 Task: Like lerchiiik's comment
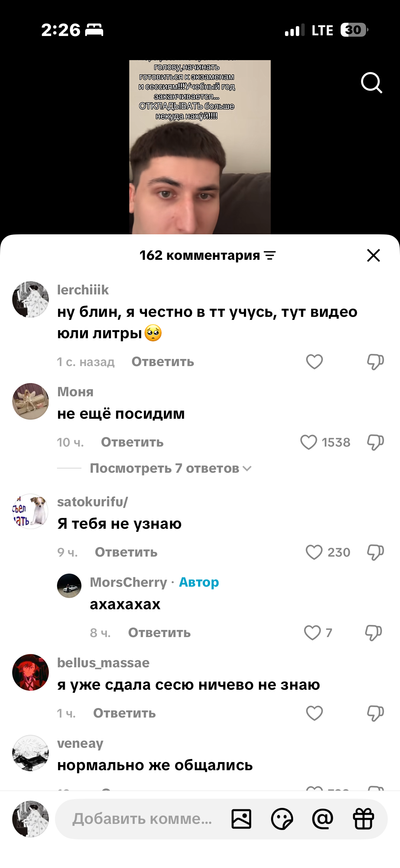click(315, 362)
